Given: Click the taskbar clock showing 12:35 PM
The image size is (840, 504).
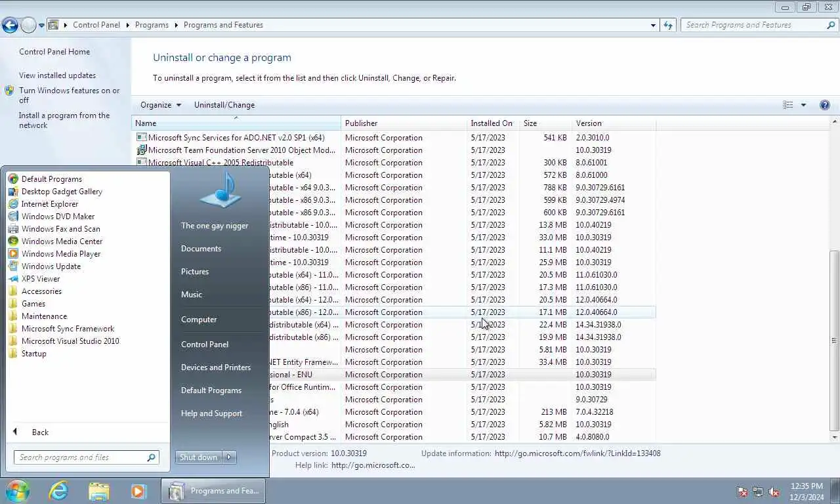Looking at the screenshot, I should pos(807,492).
